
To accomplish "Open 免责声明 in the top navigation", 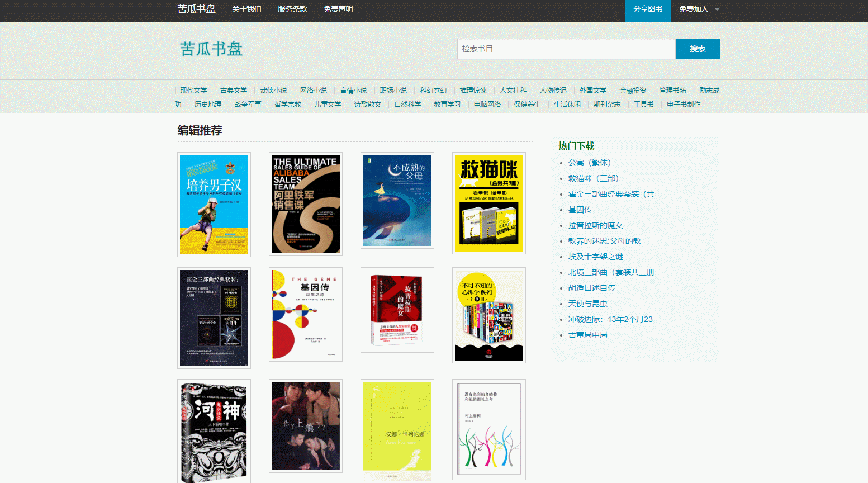I will [x=338, y=10].
